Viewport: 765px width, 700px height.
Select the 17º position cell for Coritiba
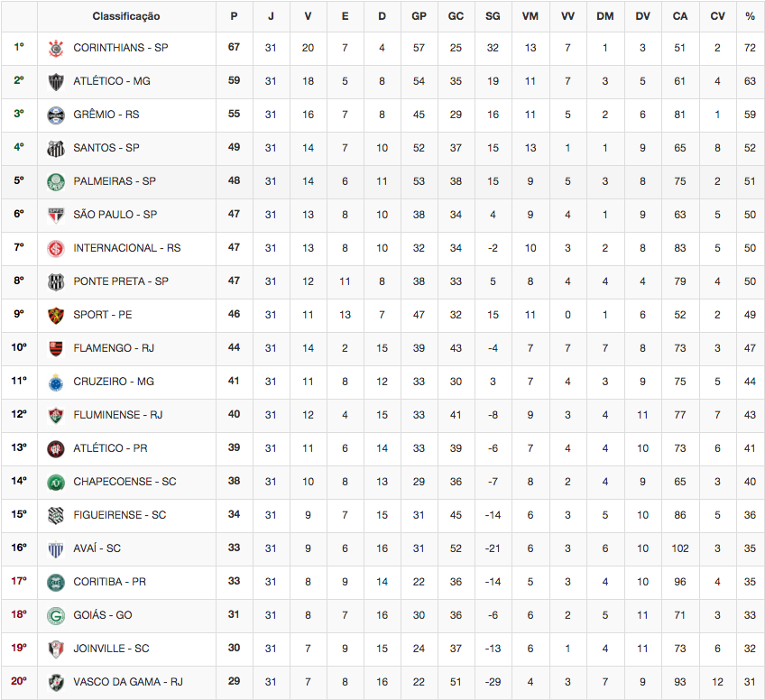pyautogui.click(x=19, y=581)
